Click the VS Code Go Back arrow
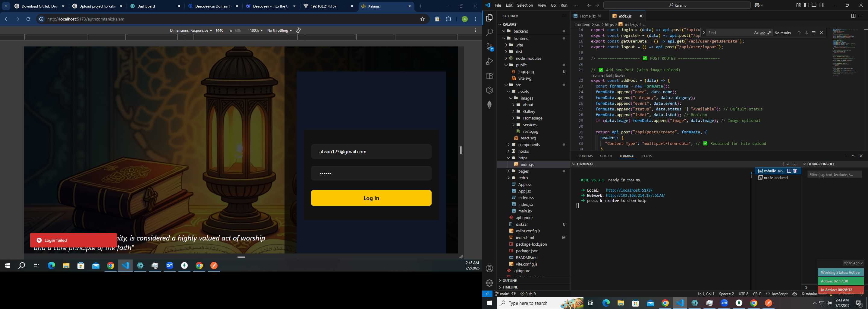This screenshot has width=868, height=309. [x=589, y=5]
